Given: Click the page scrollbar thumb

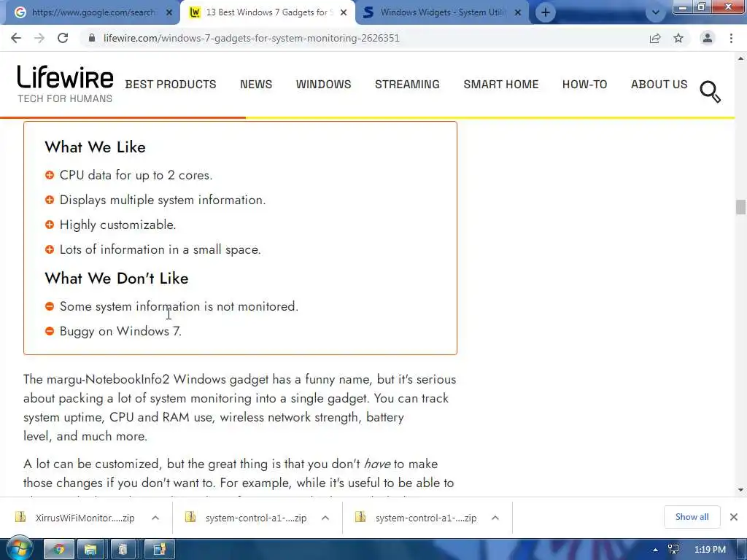Looking at the screenshot, I should pyautogui.click(x=740, y=207).
